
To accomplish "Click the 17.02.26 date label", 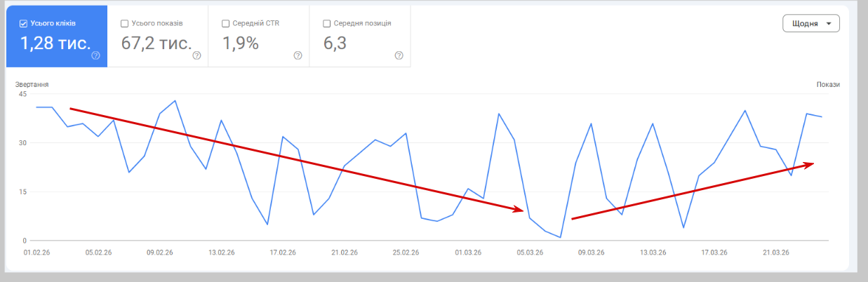I will pos(283,253).
